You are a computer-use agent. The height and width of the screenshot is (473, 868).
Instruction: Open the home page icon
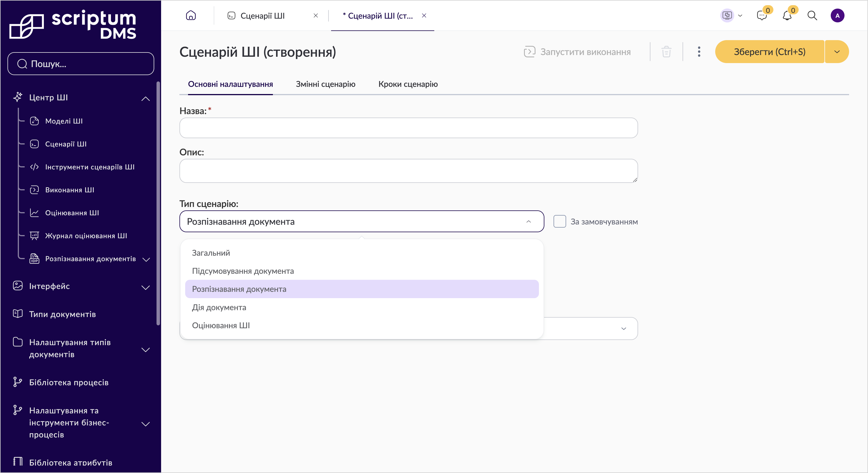(191, 15)
